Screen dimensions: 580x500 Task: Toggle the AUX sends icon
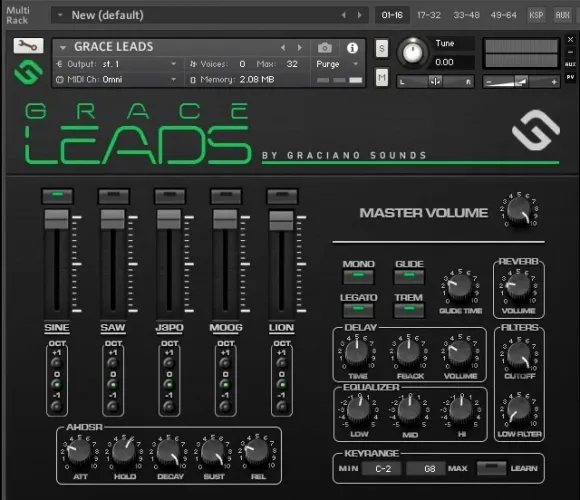(x=570, y=64)
